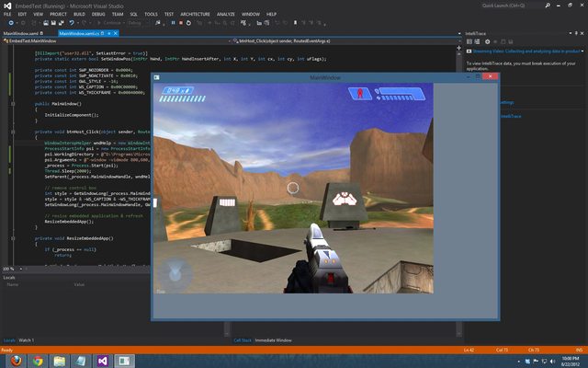Click the motion tracker radar in game

(x=176, y=274)
